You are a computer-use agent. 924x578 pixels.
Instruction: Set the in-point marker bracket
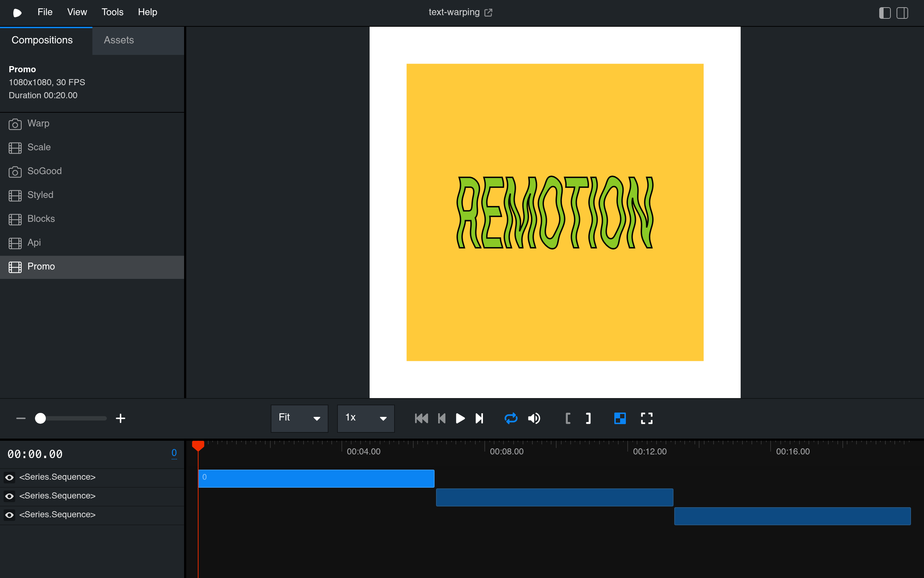(x=568, y=419)
